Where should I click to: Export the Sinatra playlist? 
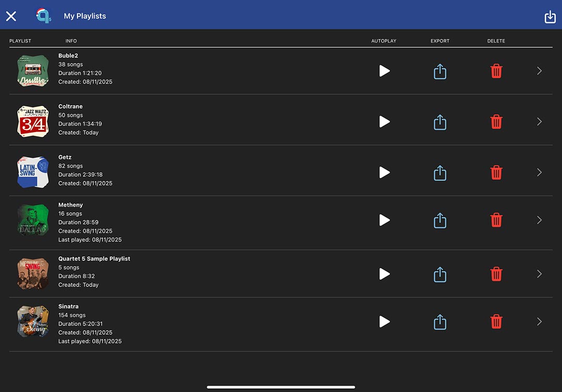pos(440,322)
